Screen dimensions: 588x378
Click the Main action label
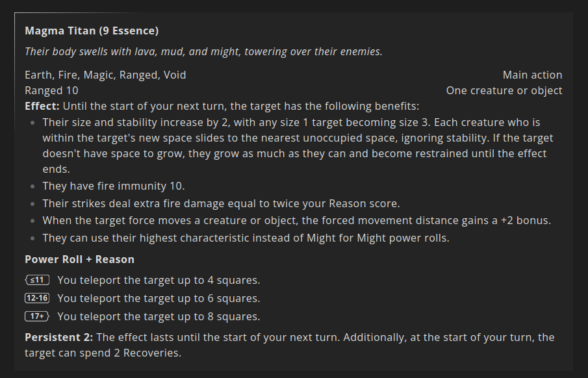[532, 75]
